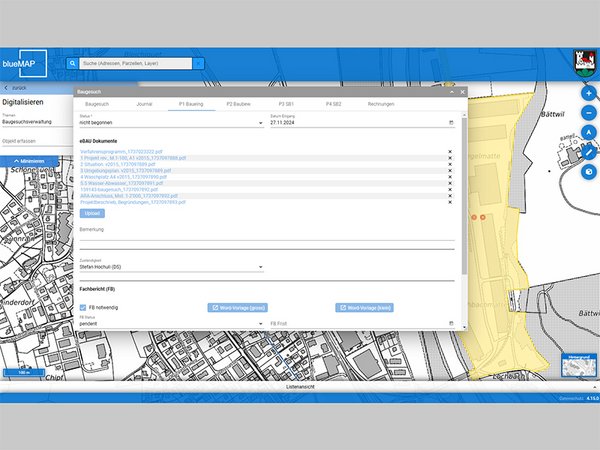
Task: Remove the 5.5 Wasser-Abwasser pdf document
Action: pyautogui.click(x=450, y=183)
